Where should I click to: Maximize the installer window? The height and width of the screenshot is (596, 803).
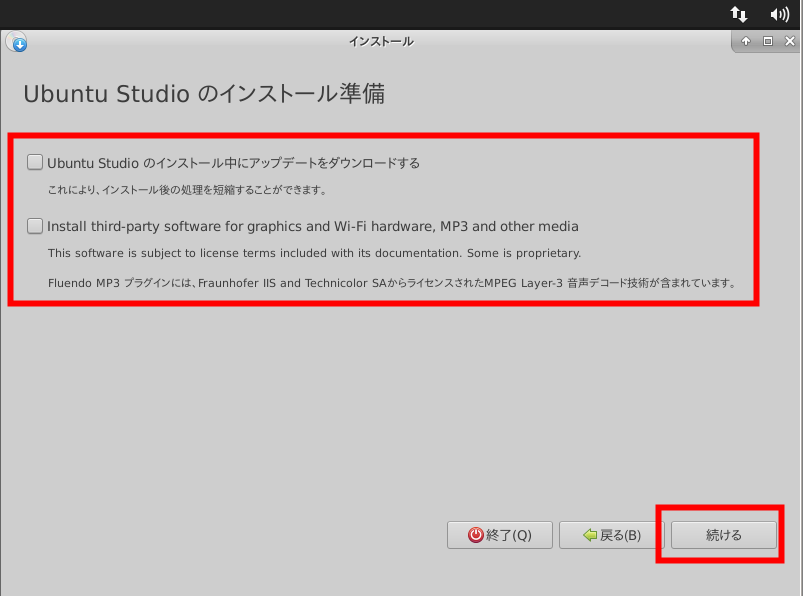(x=768, y=41)
